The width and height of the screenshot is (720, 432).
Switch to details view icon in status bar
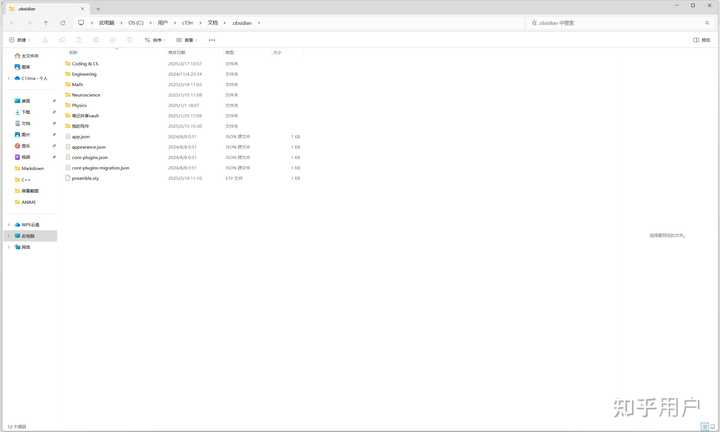coord(705,427)
